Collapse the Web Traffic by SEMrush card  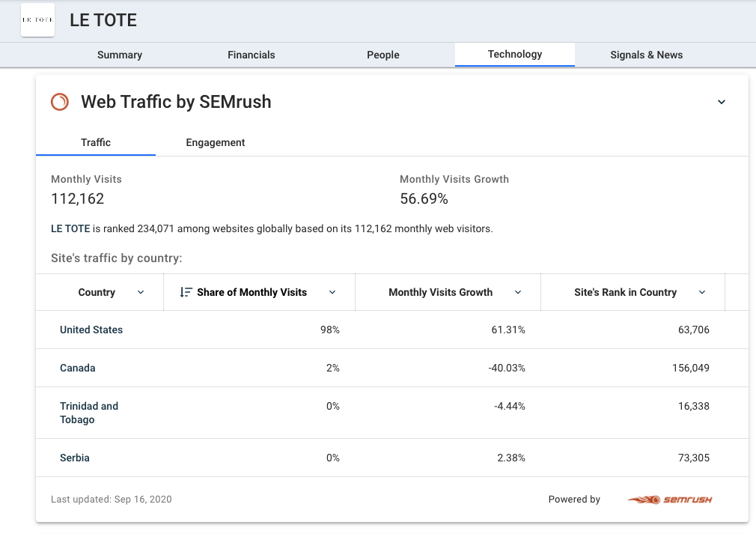point(722,102)
